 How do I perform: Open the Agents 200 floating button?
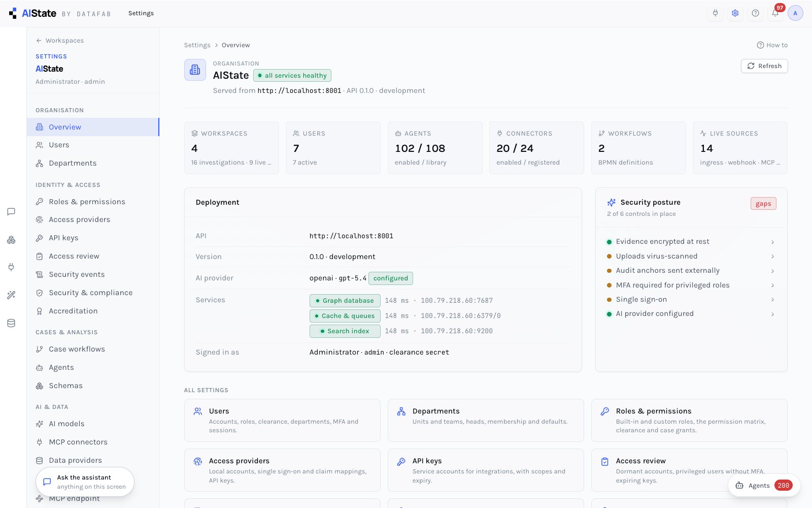click(x=764, y=486)
